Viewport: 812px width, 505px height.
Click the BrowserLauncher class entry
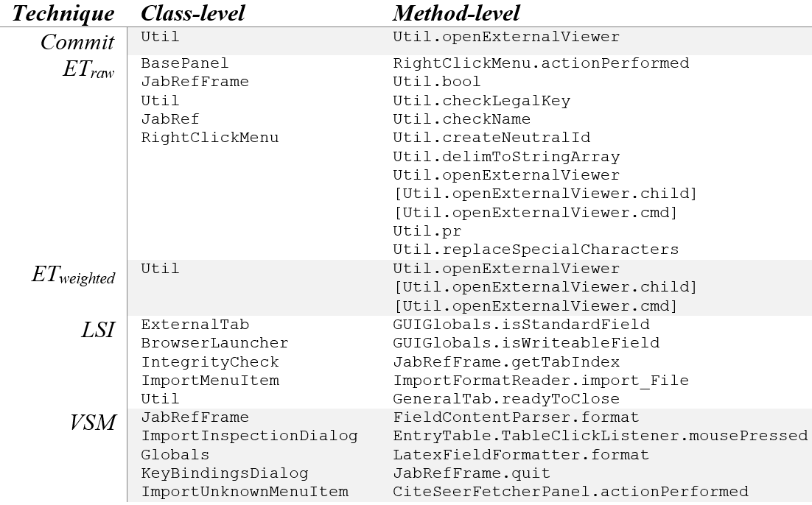[214, 343]
